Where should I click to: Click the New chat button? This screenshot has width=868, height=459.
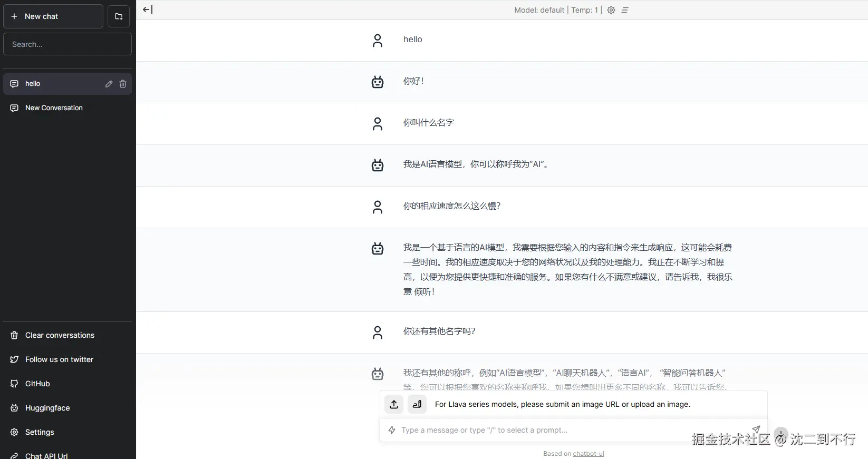point(53,16)
